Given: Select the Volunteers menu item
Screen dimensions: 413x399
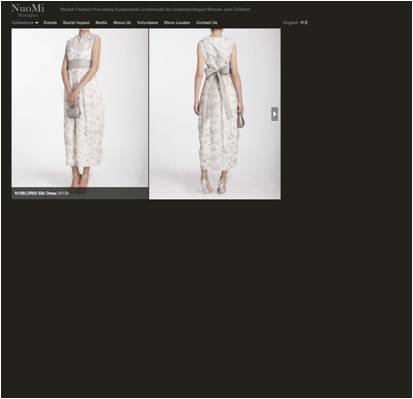Looking at the screenshot, I should pyautogui.click(x=147, y=23).
